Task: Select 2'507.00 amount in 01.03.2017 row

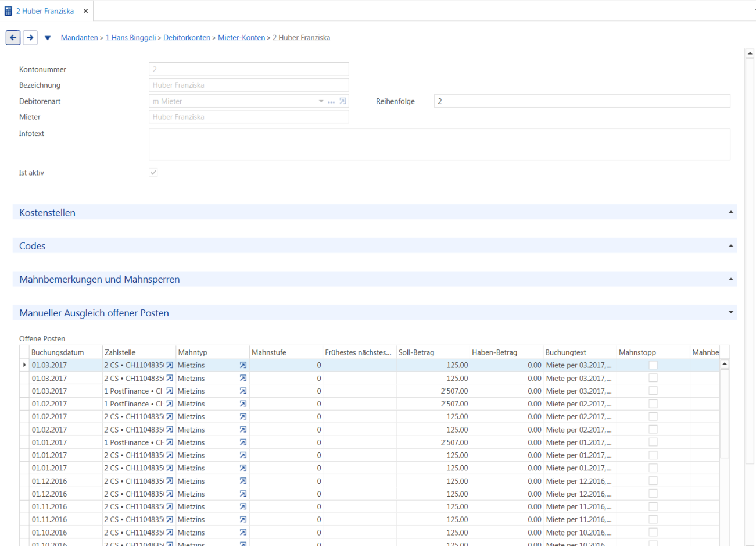Action: [x=454, y=391]
